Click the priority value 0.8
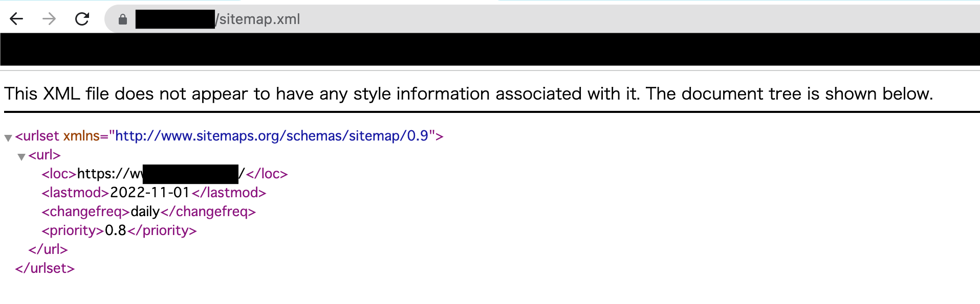The height and width of the screenshot is (304, 980). [x=116, y=230]
